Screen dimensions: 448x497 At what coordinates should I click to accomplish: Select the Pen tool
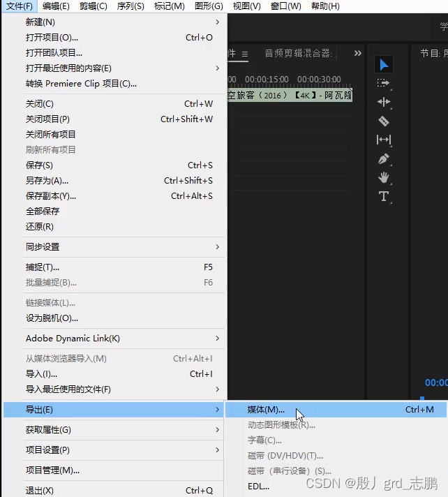[x=384, y=158]
